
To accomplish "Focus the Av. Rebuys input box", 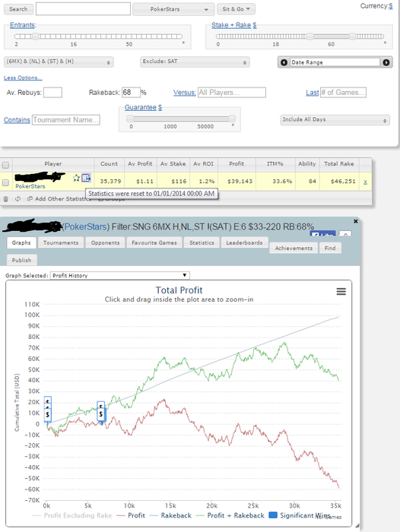I will (52, 93).
